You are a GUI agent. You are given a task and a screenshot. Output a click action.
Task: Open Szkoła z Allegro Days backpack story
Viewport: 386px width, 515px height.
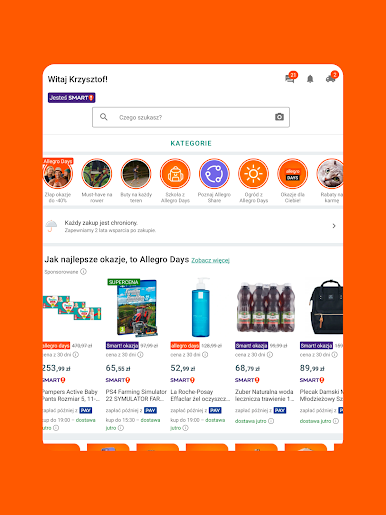click(x=175, y=174)
